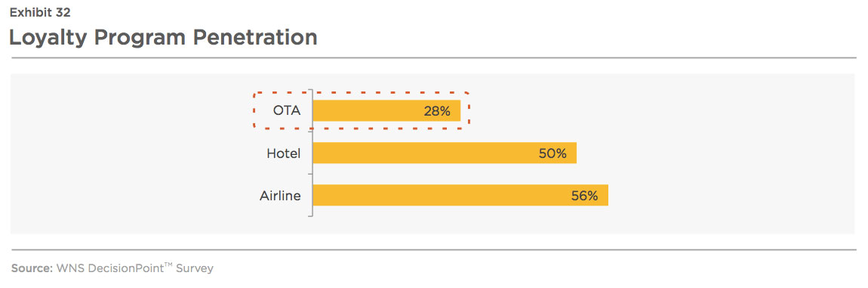Click the vertical axis line of the chart
This screenshot has height=288, width=868.
click(312, 153)
